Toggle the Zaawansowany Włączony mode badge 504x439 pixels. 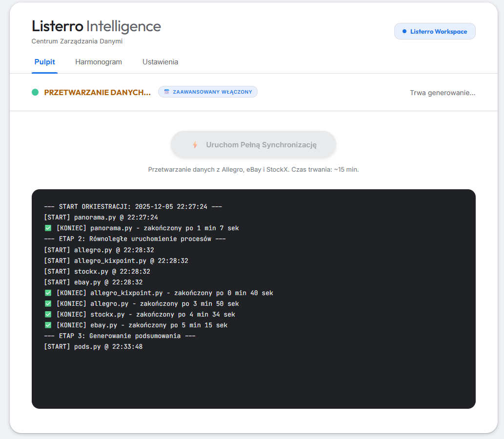click(208, 92)
